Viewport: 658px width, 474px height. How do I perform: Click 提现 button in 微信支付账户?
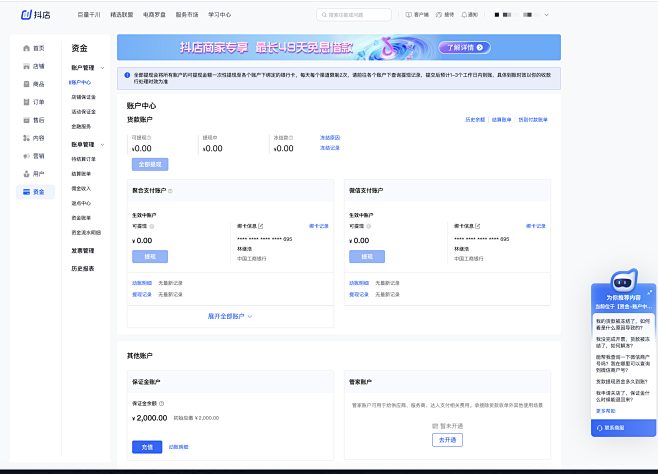pos(367,257)
